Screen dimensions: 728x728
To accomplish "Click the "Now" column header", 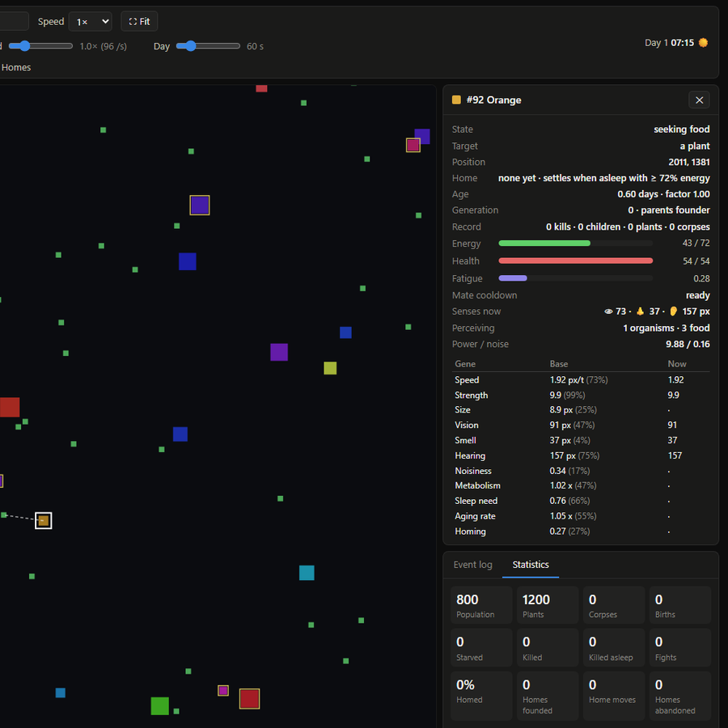I will click(676, 364).
